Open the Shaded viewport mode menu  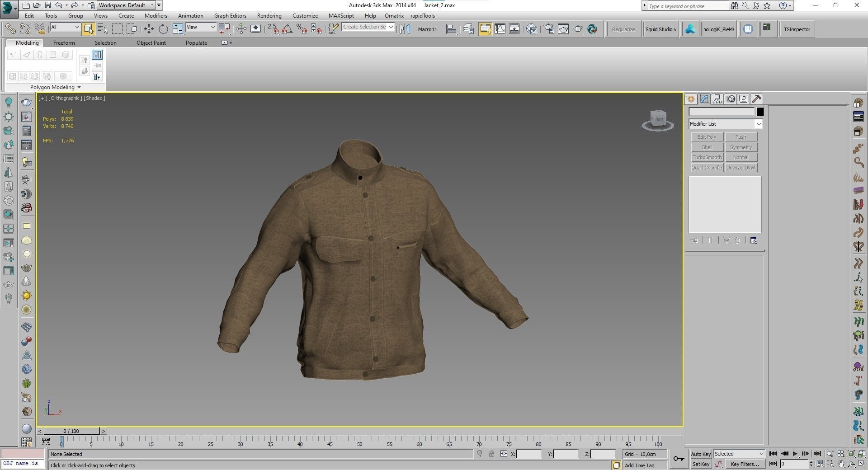pyautogui.click(x=94, y=98)
